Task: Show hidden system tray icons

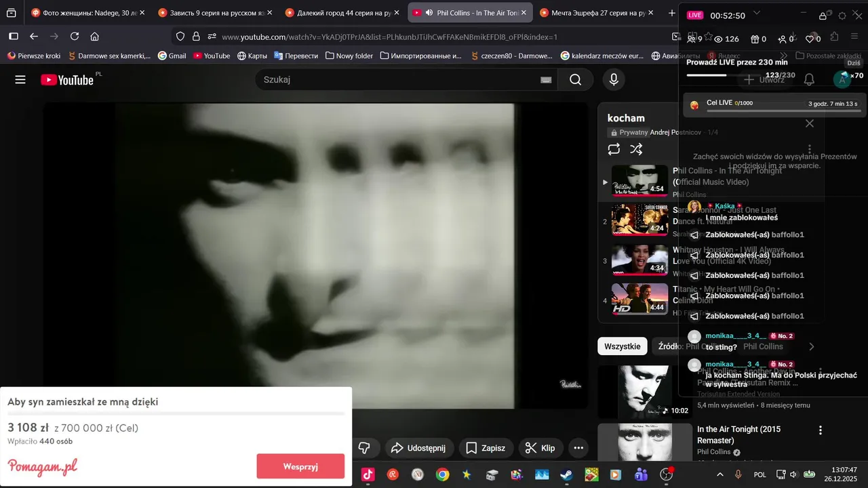Action: [x=720, y=474]
